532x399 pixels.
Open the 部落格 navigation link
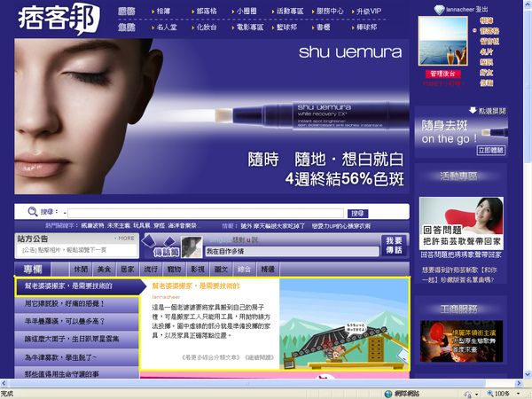[207, 12]
